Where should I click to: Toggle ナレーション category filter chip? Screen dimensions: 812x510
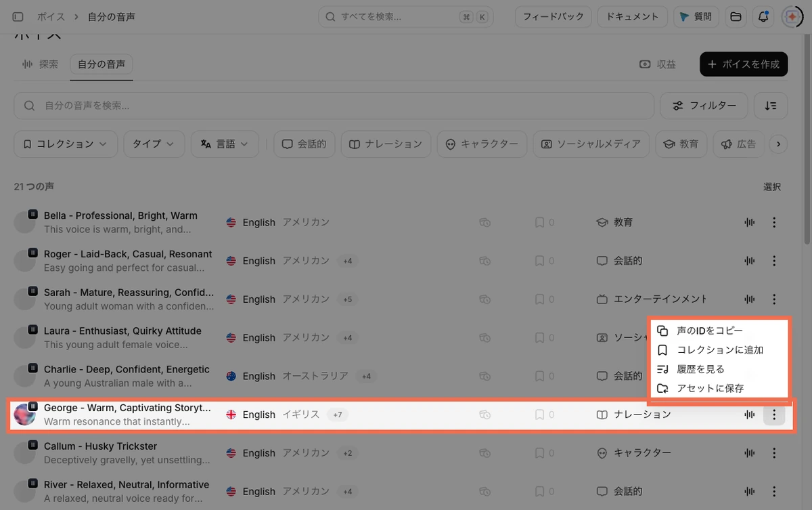click(x=386, y=144)
